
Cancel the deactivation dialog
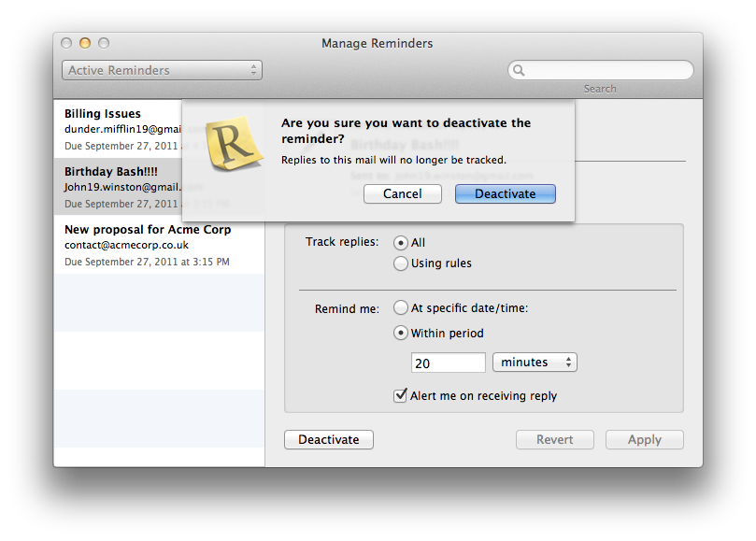click(x=403, y=193)
